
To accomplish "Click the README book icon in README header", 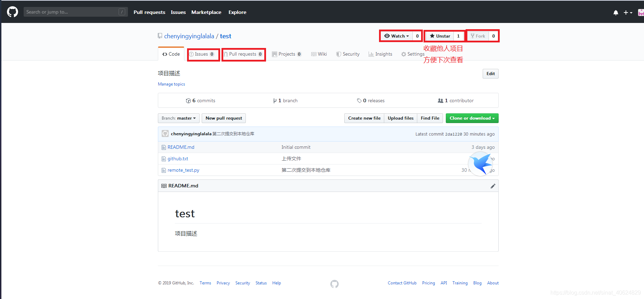I will pyautogui.click(x=164, y=186).
